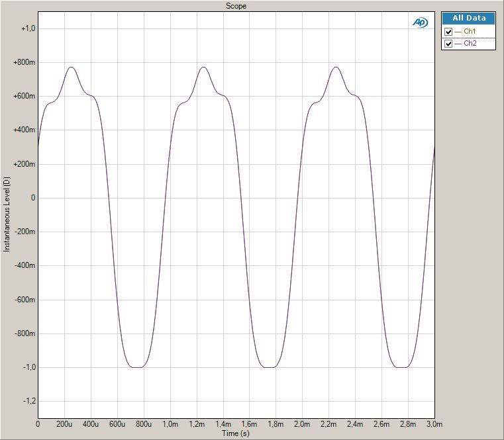Select the Ch2 legend label text

click(x=470, y=44)
